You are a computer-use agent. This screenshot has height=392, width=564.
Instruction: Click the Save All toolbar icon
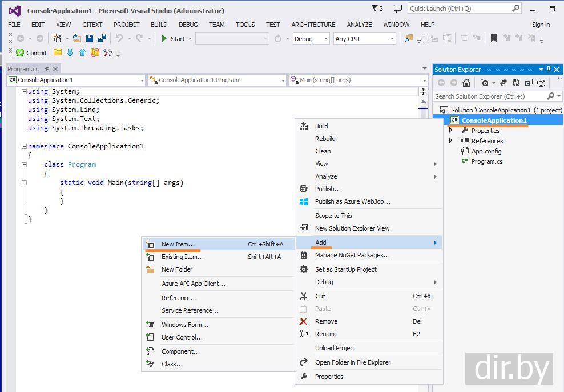coord(102,38)
